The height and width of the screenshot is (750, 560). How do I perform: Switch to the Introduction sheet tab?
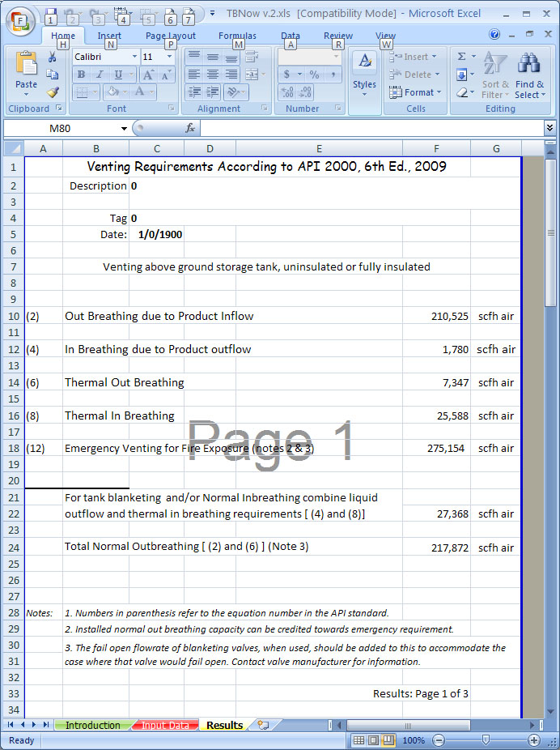pos(93,725)
